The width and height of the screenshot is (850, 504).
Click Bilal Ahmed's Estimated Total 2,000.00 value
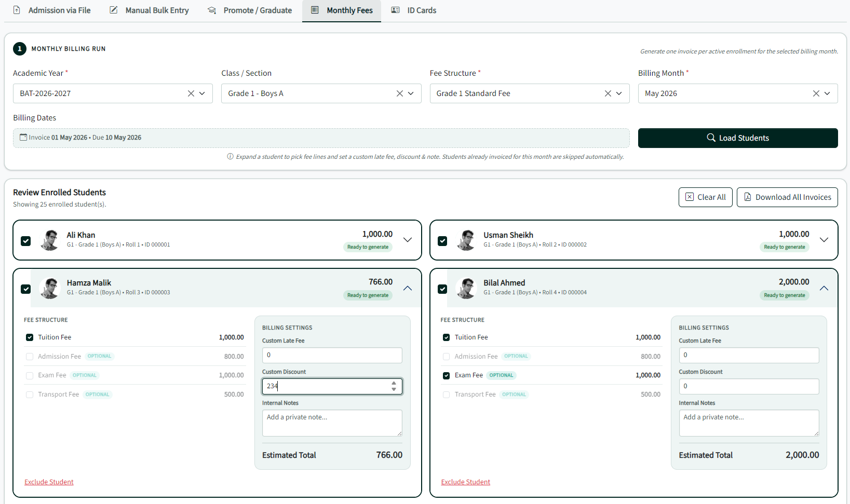(x=802, y=455)
